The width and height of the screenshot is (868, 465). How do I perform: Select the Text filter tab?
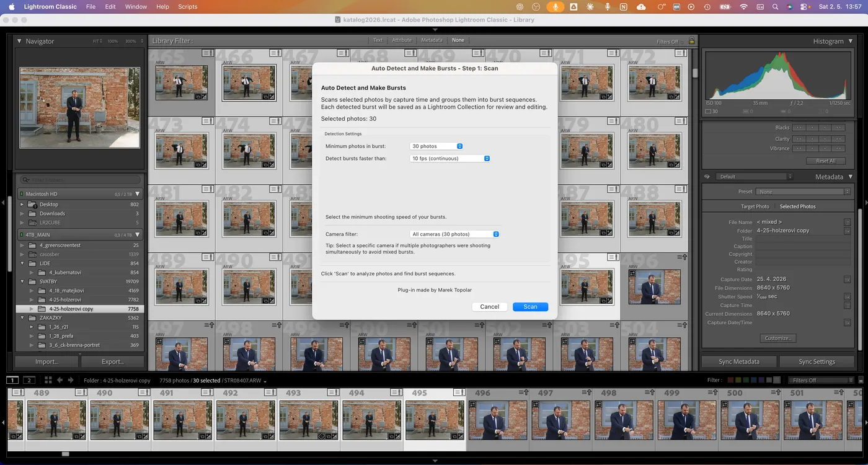pos(378,40)
